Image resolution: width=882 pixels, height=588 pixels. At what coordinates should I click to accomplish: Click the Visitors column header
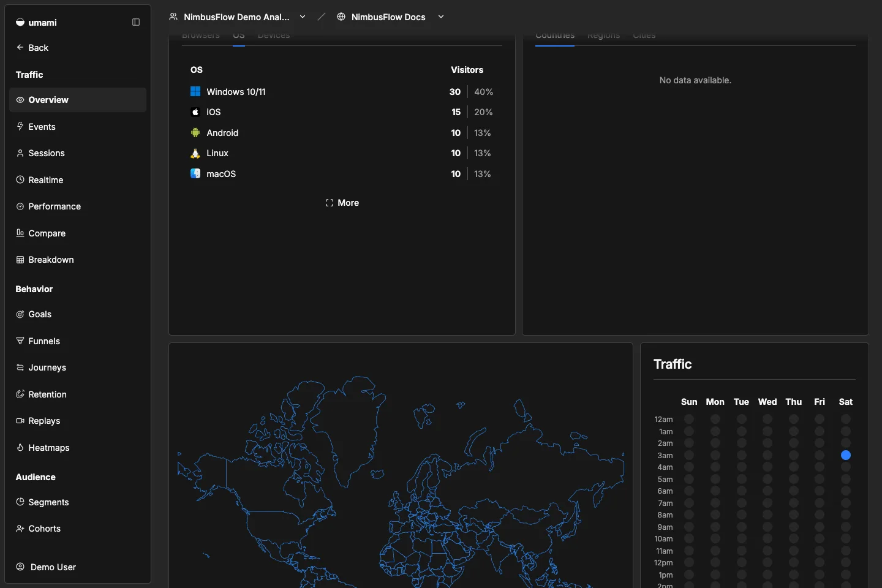[x=467, y=70]
